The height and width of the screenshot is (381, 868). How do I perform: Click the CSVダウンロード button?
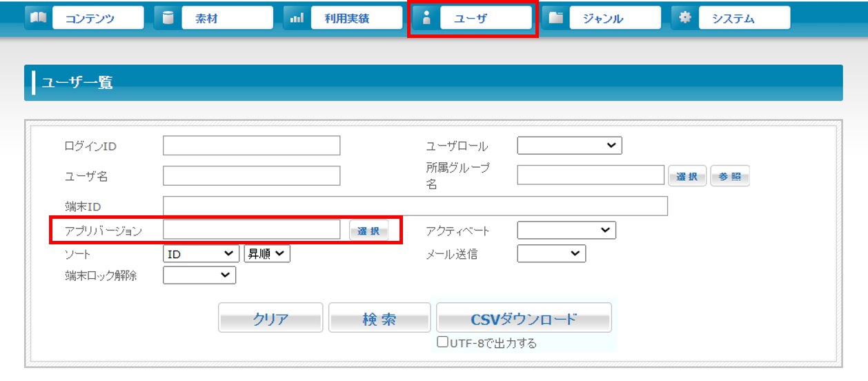[x=524, y=318]
